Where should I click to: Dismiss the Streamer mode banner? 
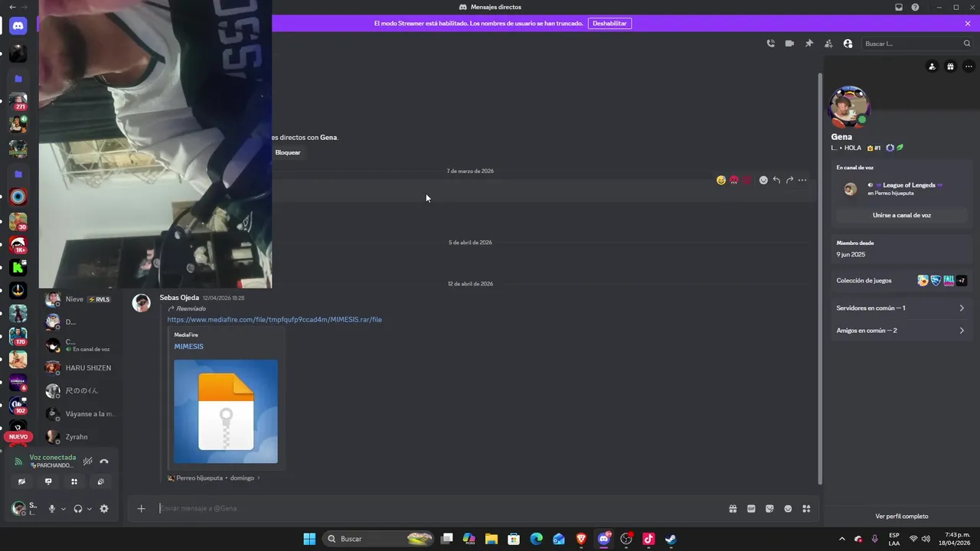[968, 24]
